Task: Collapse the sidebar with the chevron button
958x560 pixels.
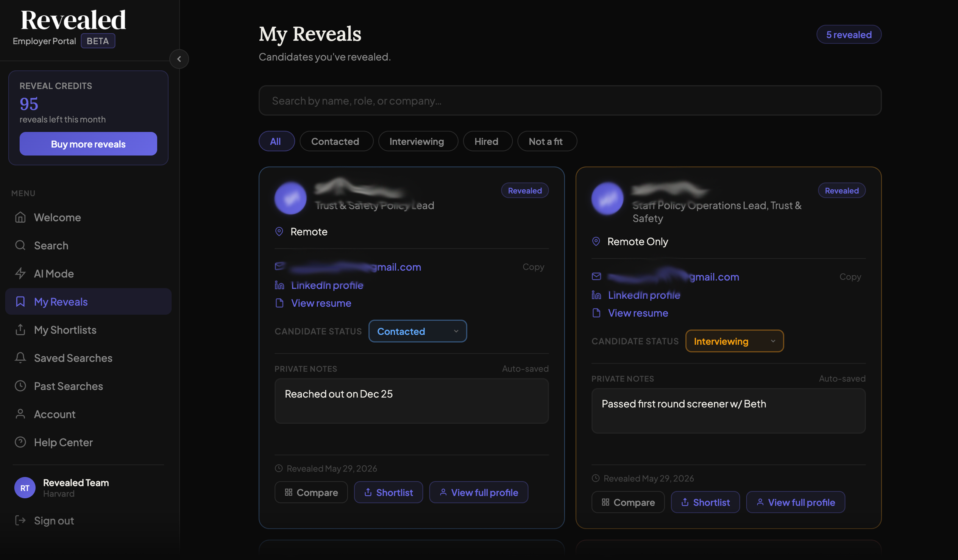Action: click(179, 59)
